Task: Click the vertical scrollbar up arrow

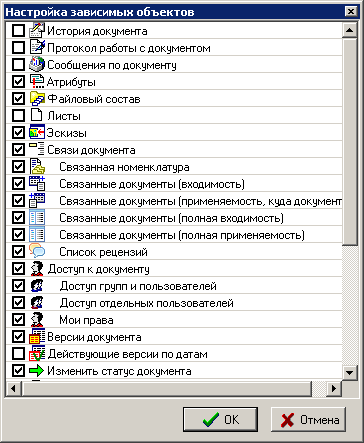Action: tap(350, 30)
